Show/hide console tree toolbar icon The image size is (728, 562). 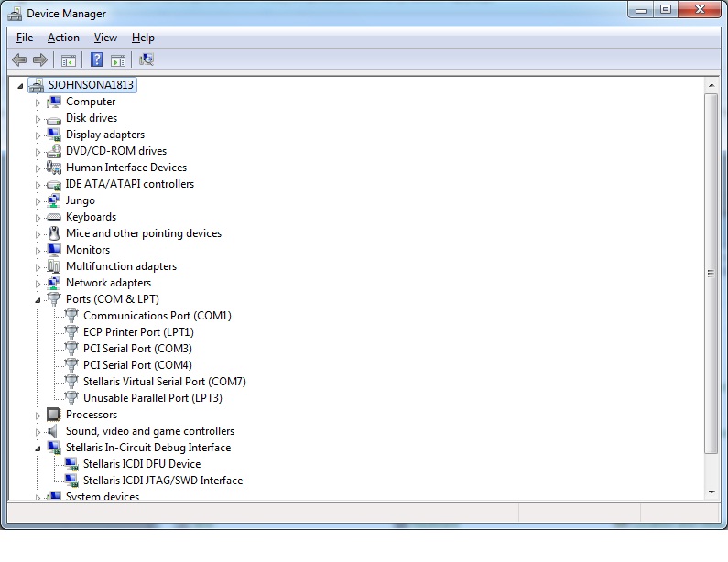click(69, 59)
